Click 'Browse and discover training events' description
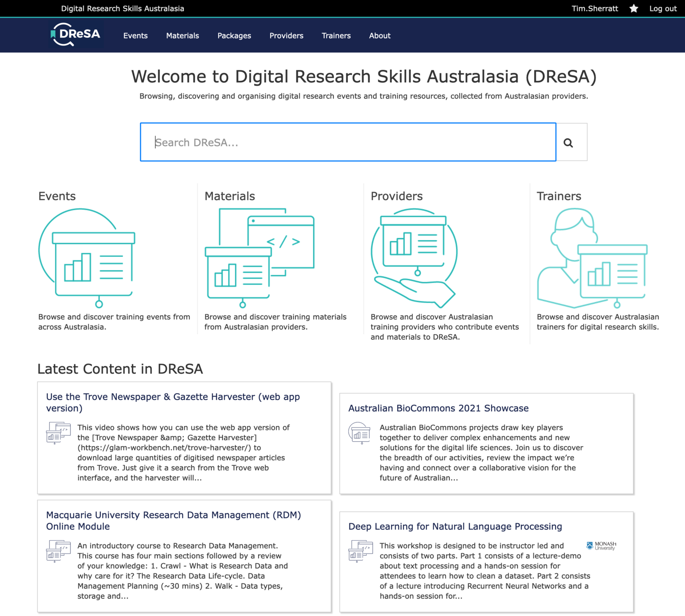The width and height of the screenshot is (685, 616). click(x=114, y=322)
